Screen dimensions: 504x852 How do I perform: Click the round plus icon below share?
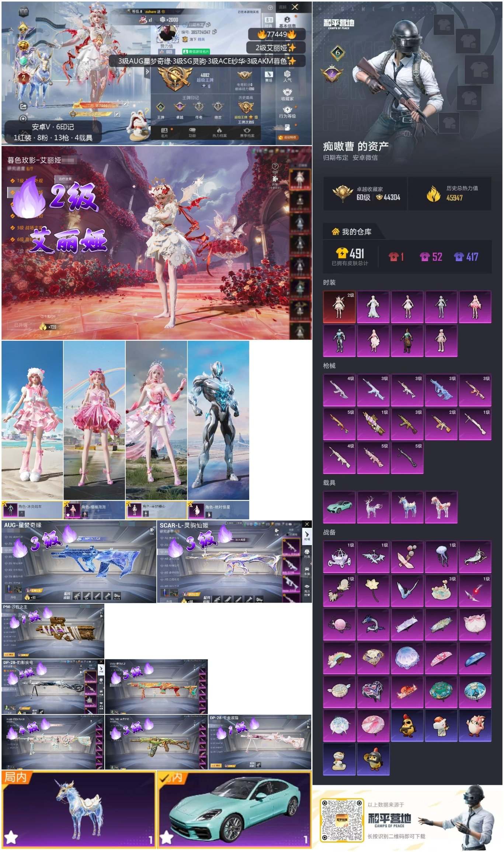(23, 119)
